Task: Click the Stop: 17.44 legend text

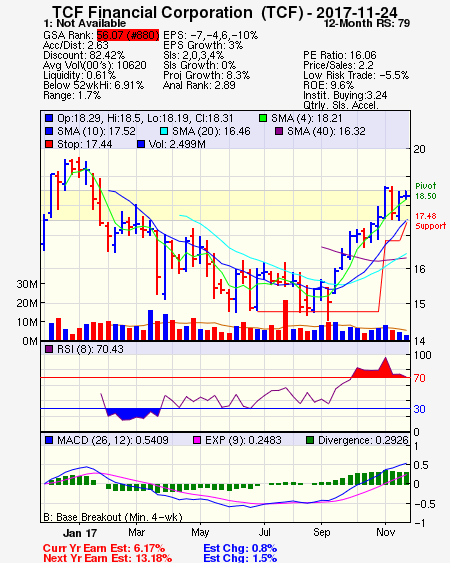Action: pyautogui.click(x=84, y=144)
